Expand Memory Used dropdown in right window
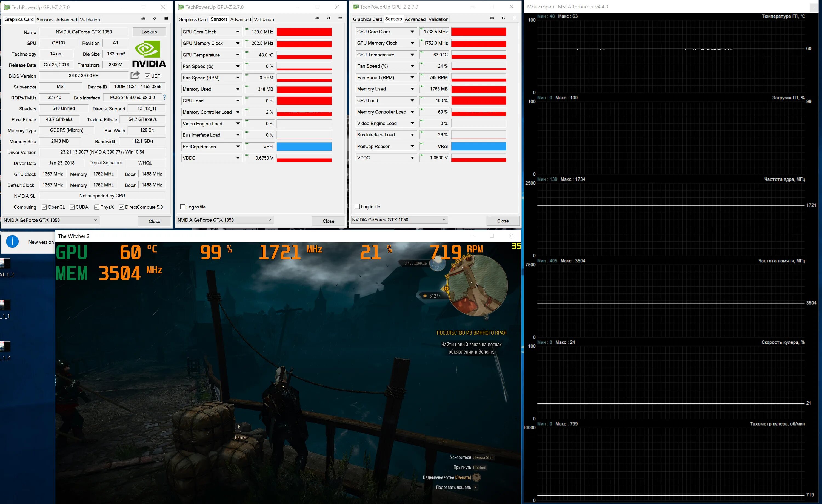The height and width of the screenshot is (504, 822). [412, 89]
